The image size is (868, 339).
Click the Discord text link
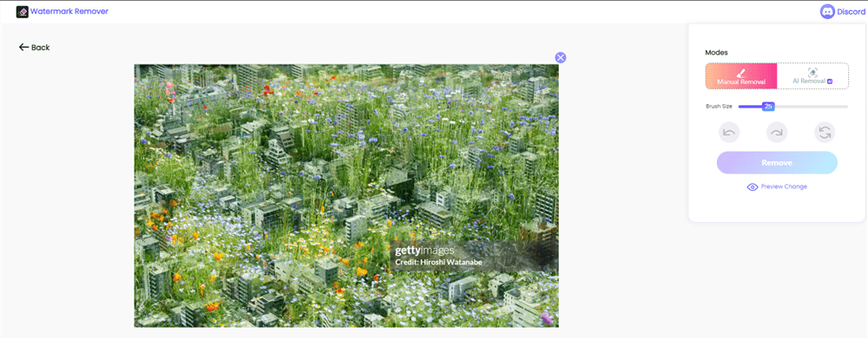point(852,11)
